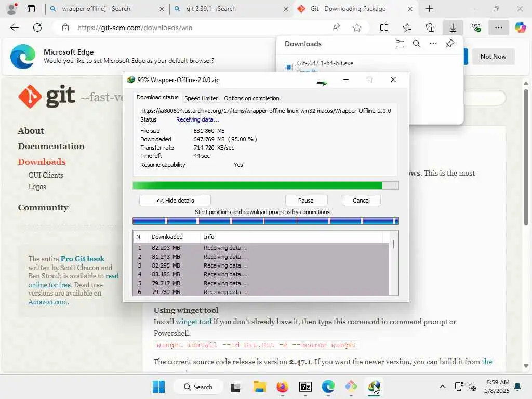Screen dimensions: 532x399
Task: Open Internet Download Manager taskbar icon
Action: coord(374,387)
